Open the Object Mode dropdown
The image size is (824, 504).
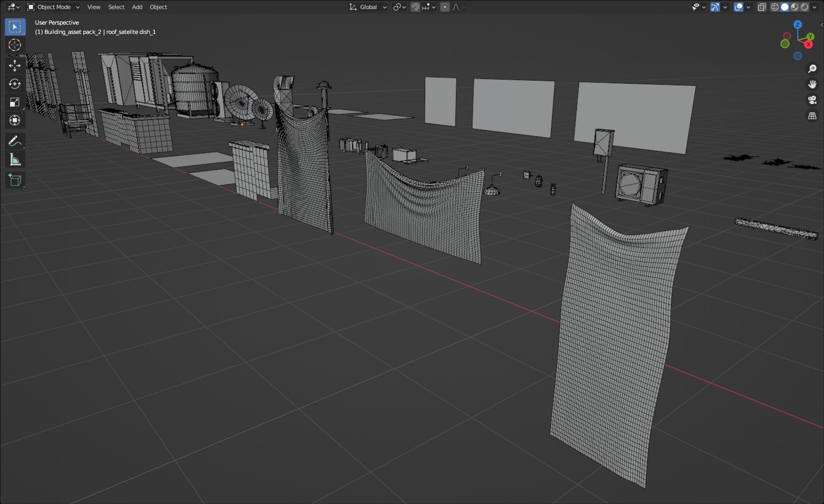tap(53, 7)
